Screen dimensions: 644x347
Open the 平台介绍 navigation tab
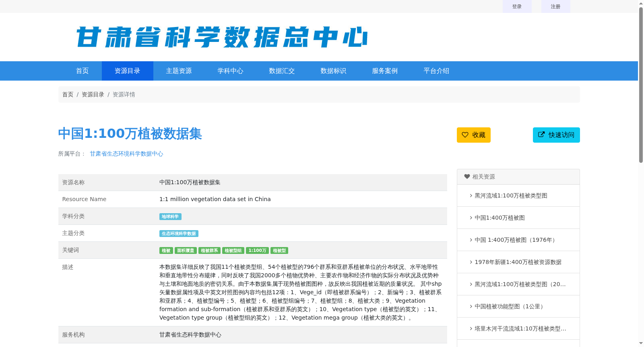click(x=437, y=71)
